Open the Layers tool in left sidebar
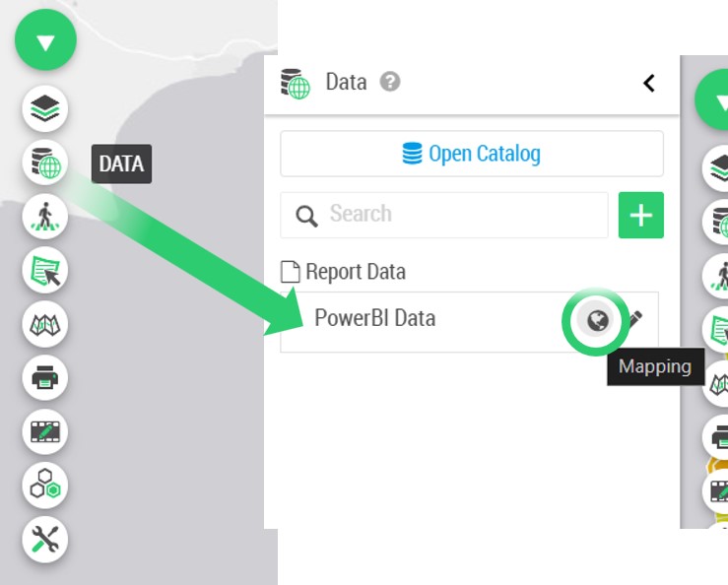 (x=45, y=108)
